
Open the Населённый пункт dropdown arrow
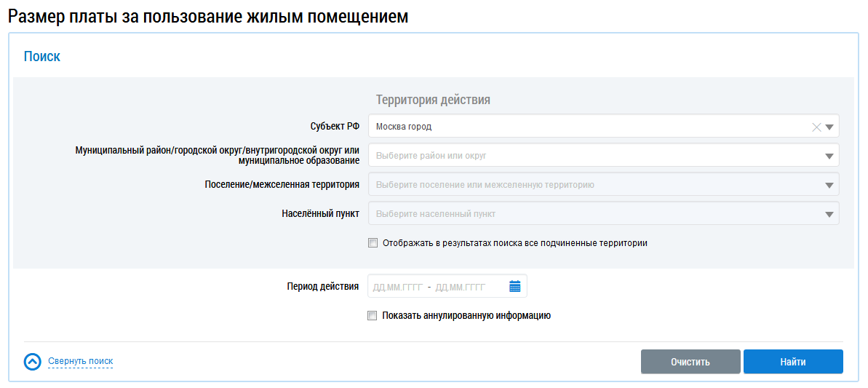pos(829,214)
